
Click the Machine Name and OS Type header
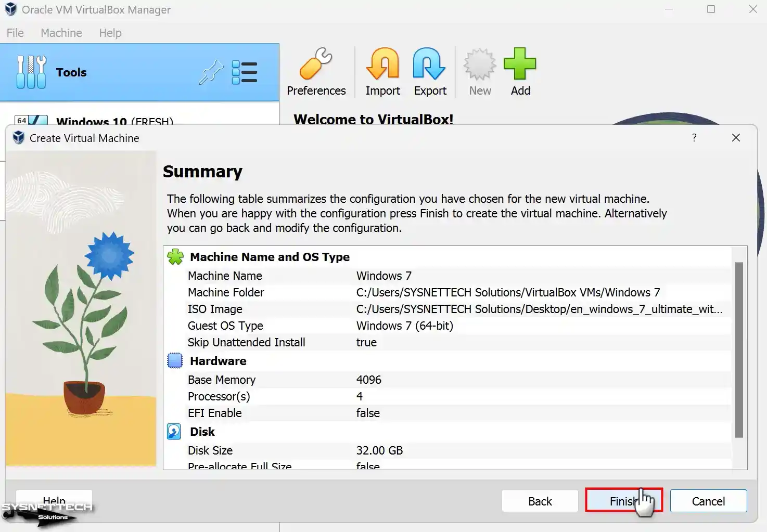click(270, 257)
